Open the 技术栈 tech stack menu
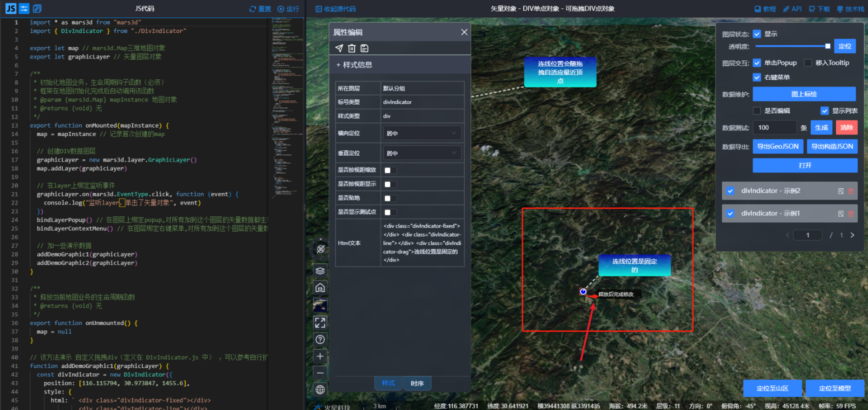The height and width of the screenshot is (410, 868). click(x=850, y=9)
